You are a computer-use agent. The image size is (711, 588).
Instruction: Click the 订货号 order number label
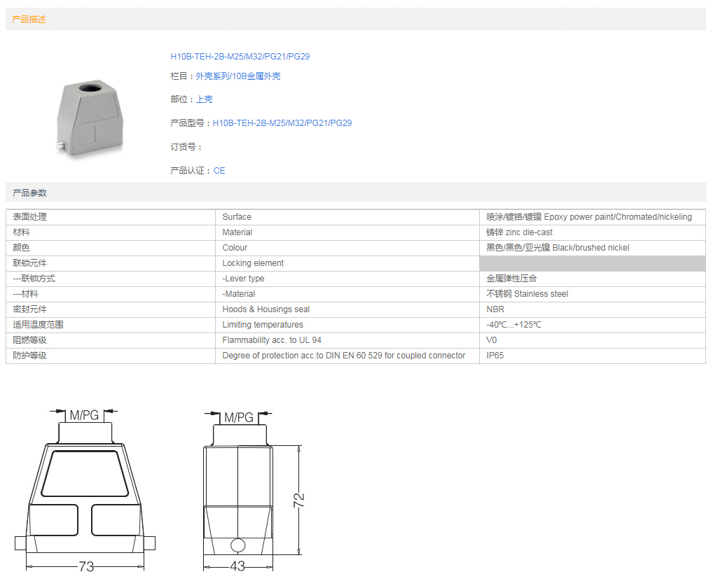click(186, 147)
